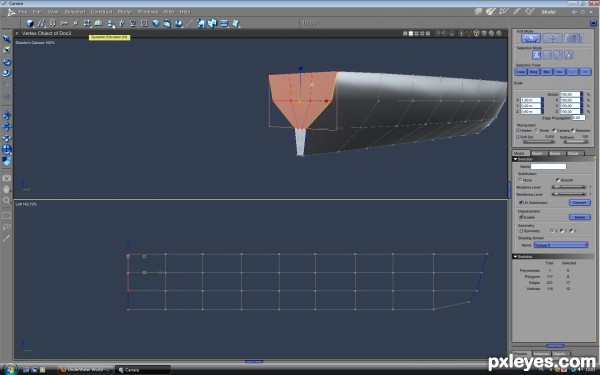Click the Carrara logo icon left of File menu
Image resolution: width=600 pixels, height=375 pixels.
[x=11, y=12]
